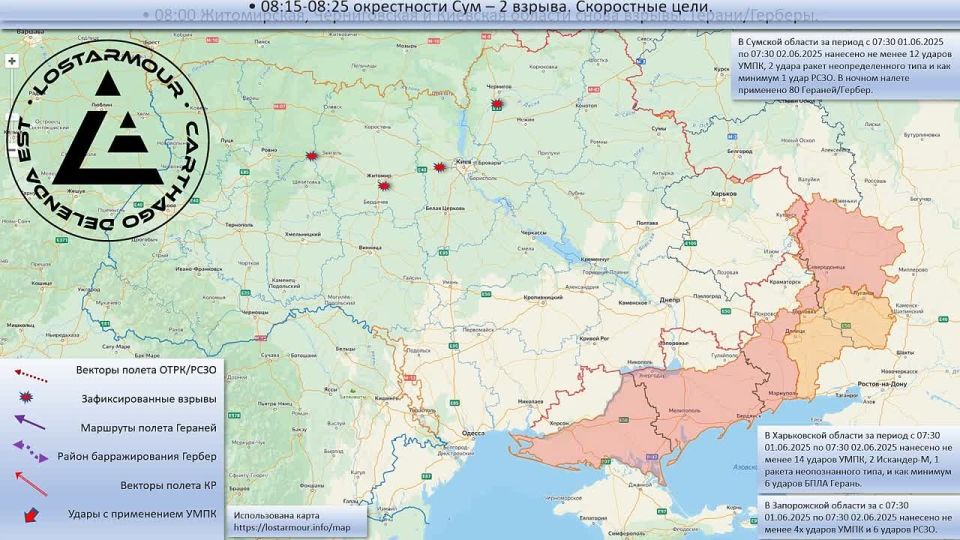Select the solid purple Geran route arrow icon
960x540 pixels.
pyautogui.click(x=29, y=423)
